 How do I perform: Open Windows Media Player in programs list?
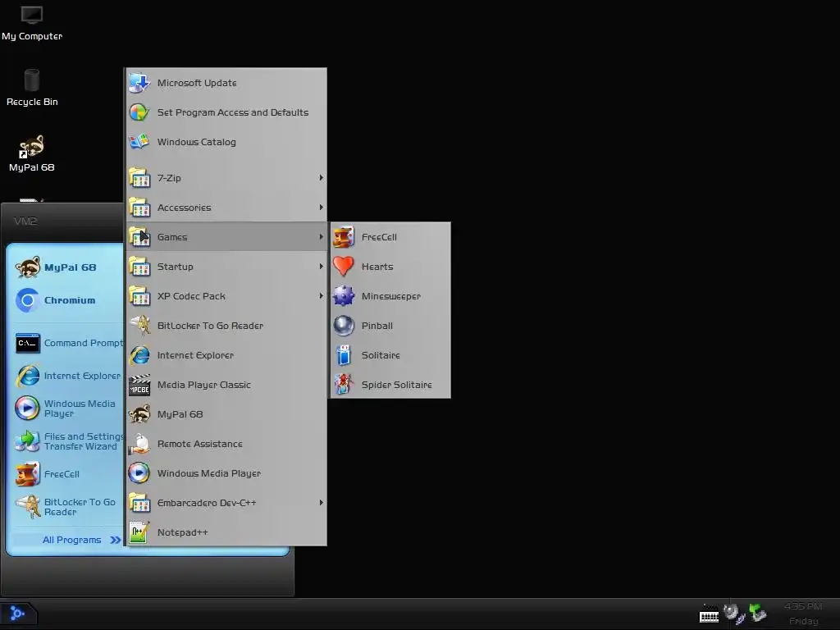point(226,473)
